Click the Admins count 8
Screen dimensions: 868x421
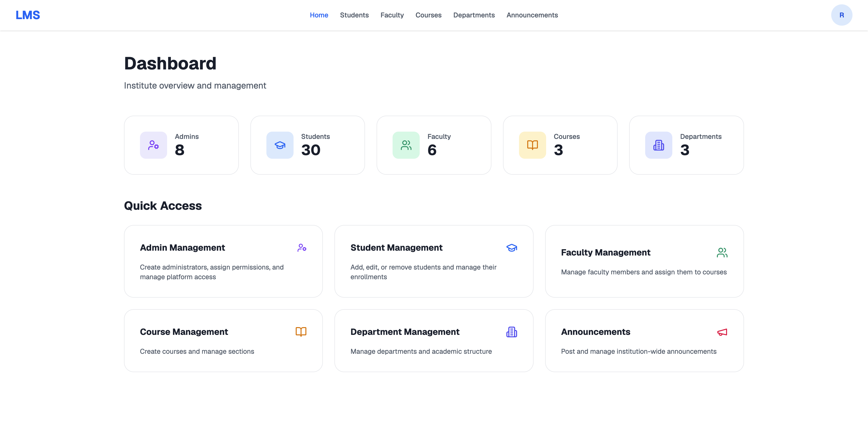point(180,150)
